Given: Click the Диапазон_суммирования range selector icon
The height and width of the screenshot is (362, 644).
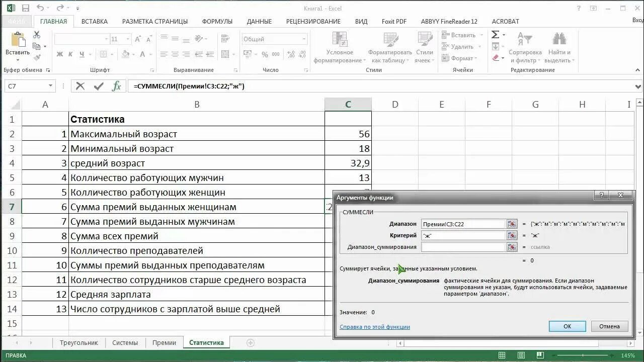Looking at the screenshot, I should click(x=512, y=247).
